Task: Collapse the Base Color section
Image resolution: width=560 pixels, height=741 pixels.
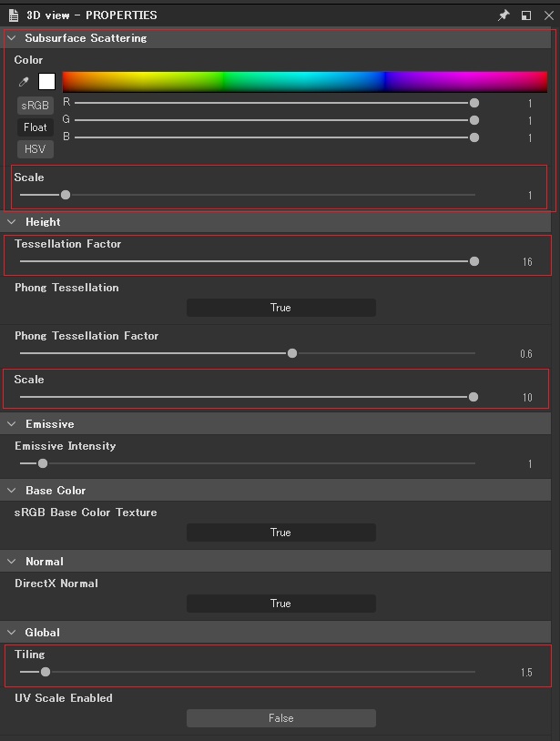Action: (12, 491)
